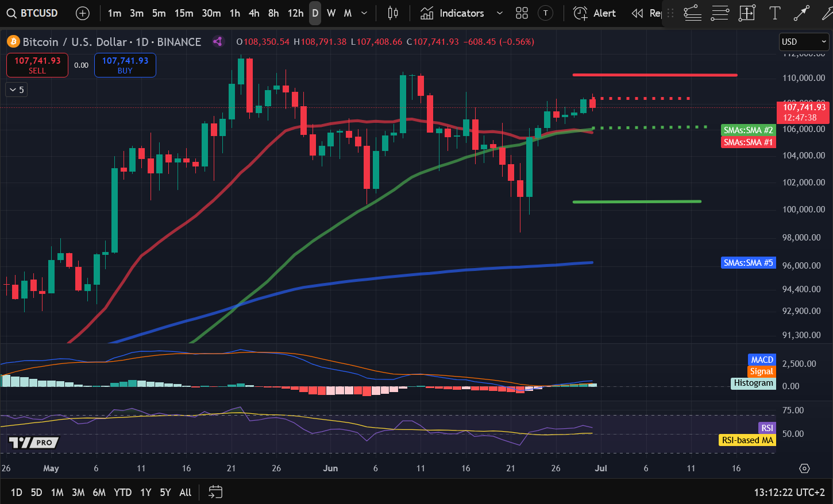Select the arrow trend line tool
The height and width of the screenshot is (504, 833).
click(x=801, y=13)
